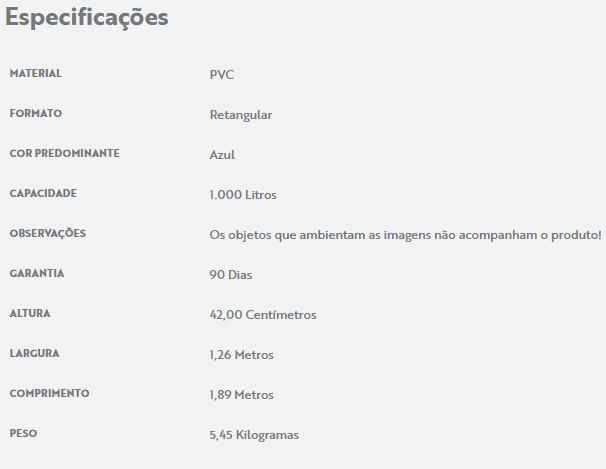The image size is (606, 469).
Task: Click the 42,00 Centímetros value
Action: 263,314
